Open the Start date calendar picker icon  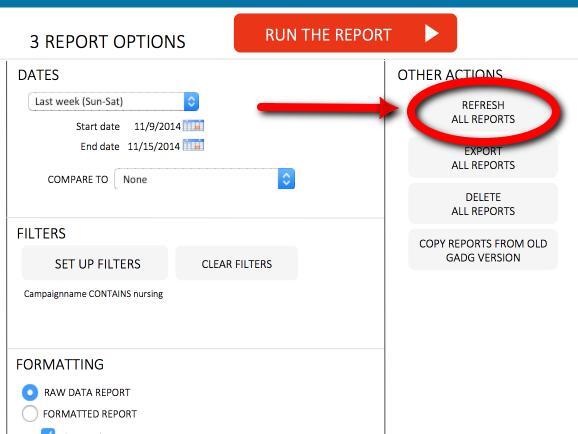point(194,126)
